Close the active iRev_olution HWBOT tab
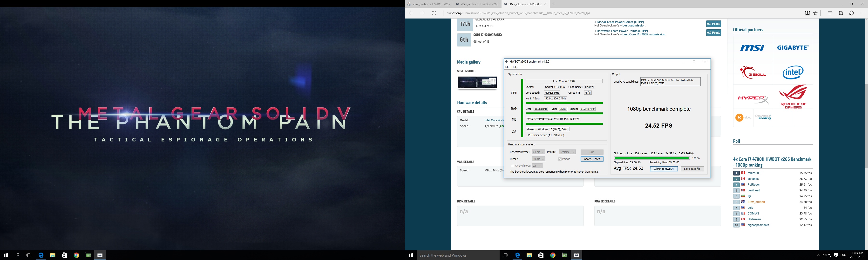This screenshot has width=868, height=260. pos(546,4)
